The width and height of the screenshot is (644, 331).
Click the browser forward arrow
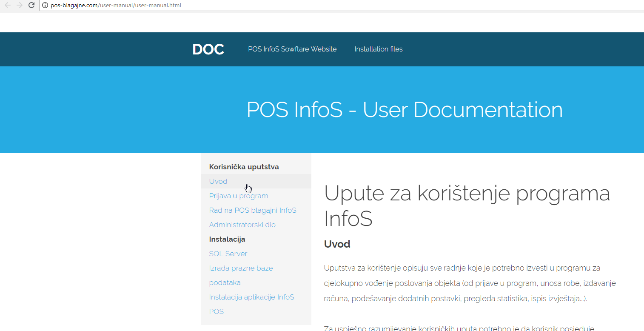(19, 5)
